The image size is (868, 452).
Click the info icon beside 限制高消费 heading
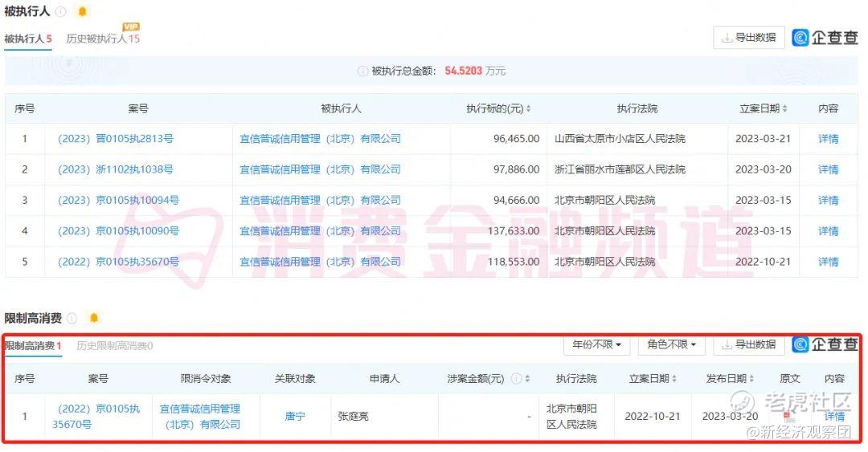(72, 318)
